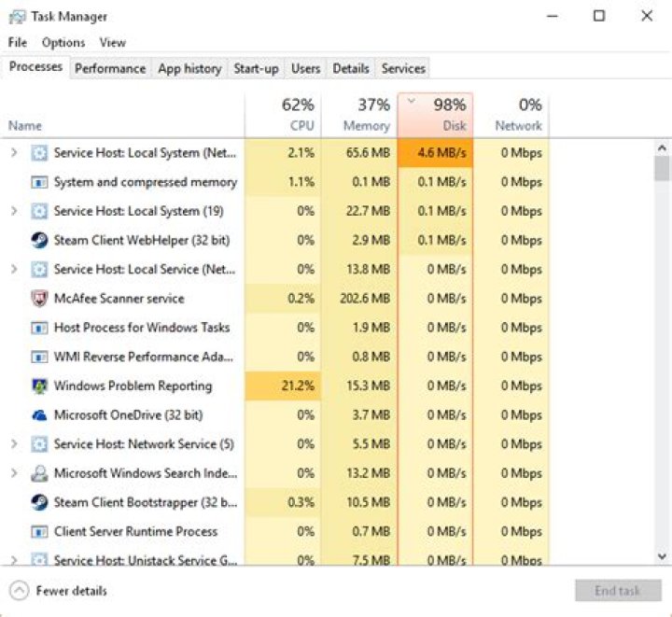This screenshot has height=617, width=672.
Task: Click the System and compressed memory icon
Action: (x=39, y=183)
